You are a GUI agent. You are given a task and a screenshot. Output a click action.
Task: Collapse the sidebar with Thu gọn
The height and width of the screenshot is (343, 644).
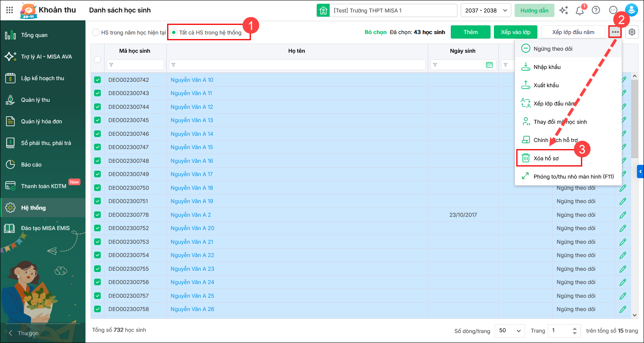pyautogui.click(x=24, y=333)
